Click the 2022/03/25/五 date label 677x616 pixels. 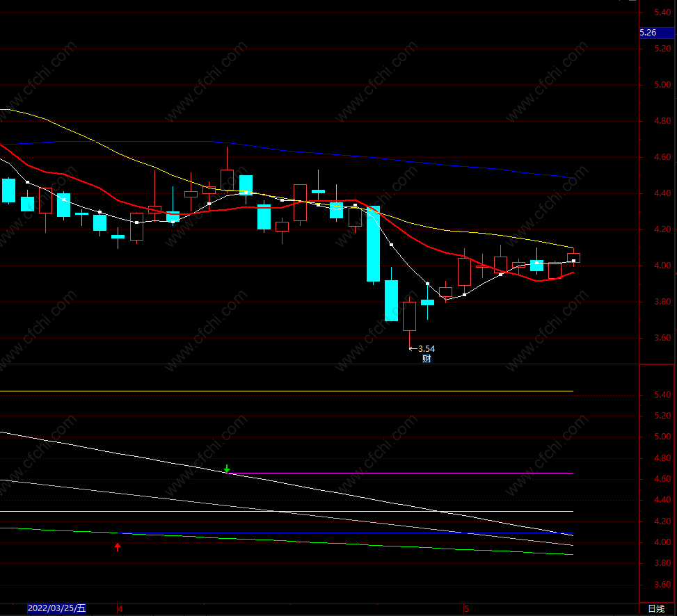point(56,608)
